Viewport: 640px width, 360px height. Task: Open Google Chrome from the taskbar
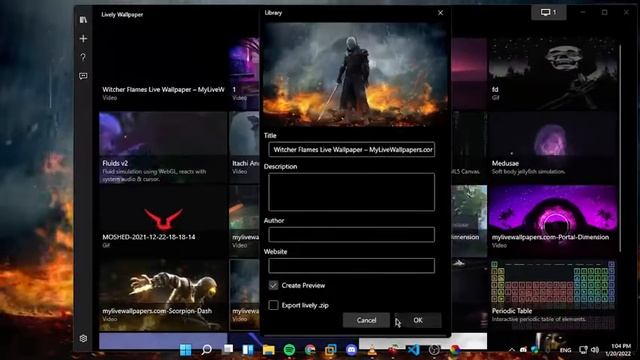(x=310, y=349)
